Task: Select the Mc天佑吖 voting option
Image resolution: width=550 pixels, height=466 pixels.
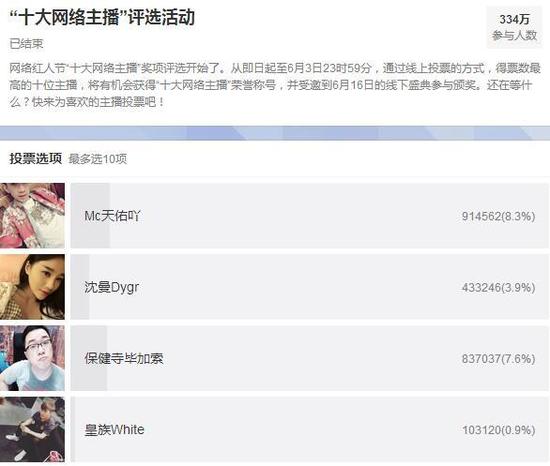Action: click(309, 216)
